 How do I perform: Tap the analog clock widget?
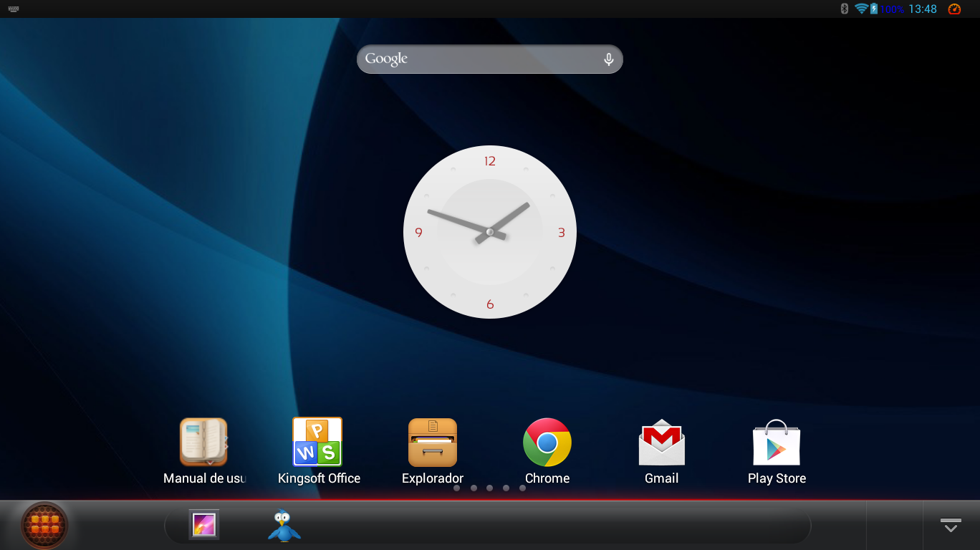490,232
